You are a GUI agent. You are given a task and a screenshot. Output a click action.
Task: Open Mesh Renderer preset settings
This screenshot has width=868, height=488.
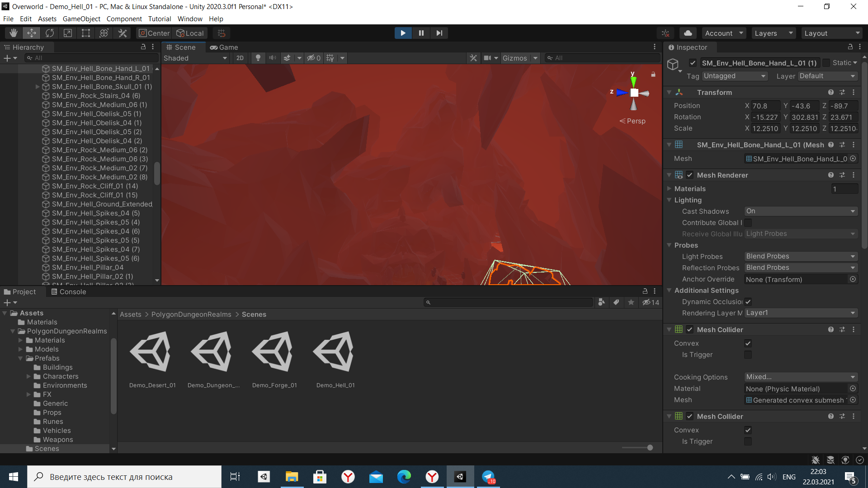(x=842, y=175)
